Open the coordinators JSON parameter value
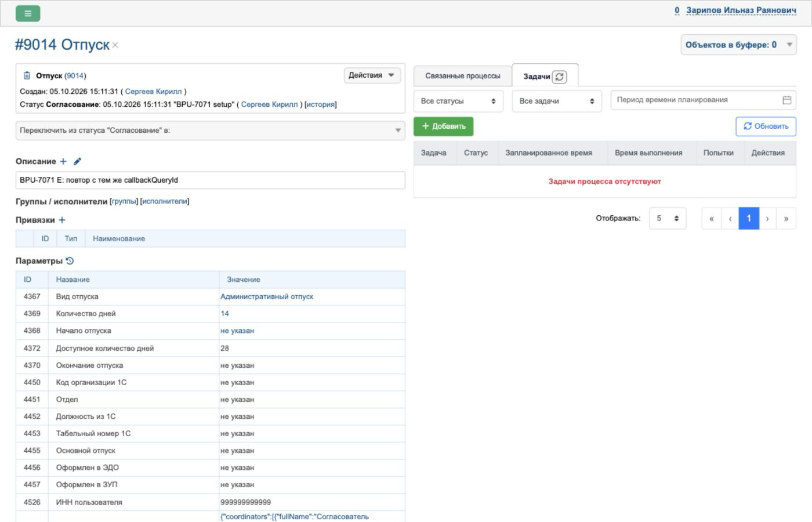 pos(295,516)
